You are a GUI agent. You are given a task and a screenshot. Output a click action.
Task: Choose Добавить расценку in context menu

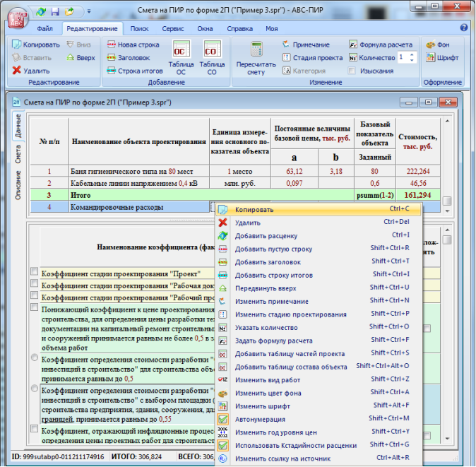click(x=319, y=236)
